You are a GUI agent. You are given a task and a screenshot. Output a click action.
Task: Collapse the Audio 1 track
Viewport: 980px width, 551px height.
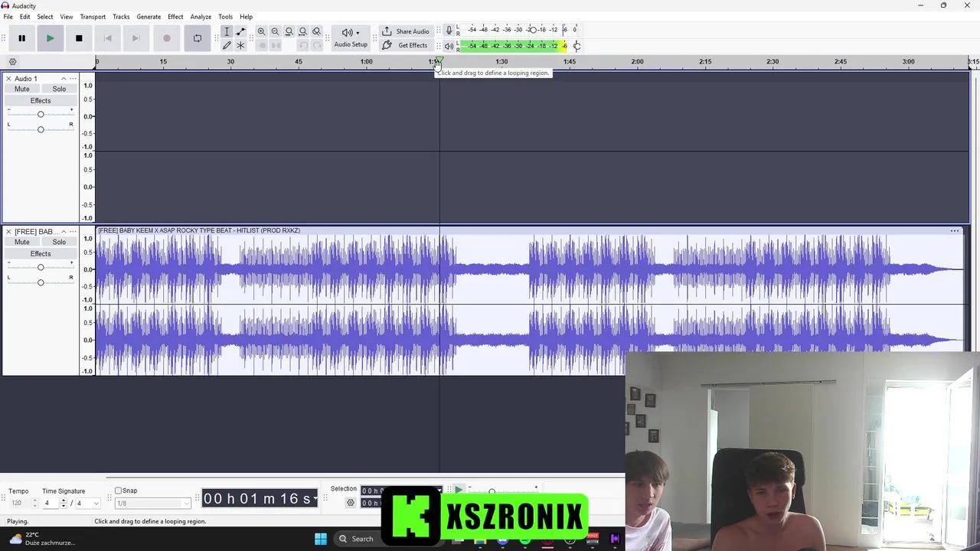coord(64,79)
